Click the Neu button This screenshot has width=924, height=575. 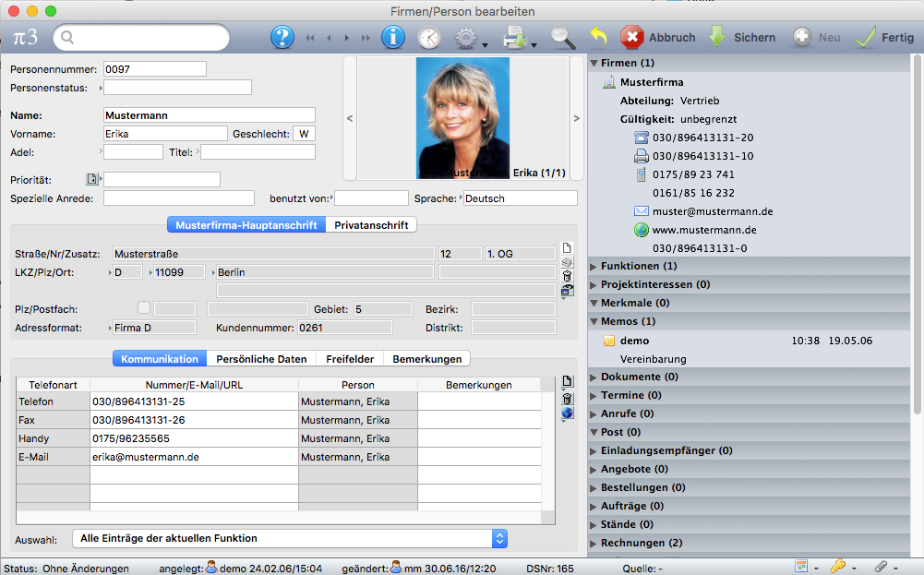pos(816,37)
